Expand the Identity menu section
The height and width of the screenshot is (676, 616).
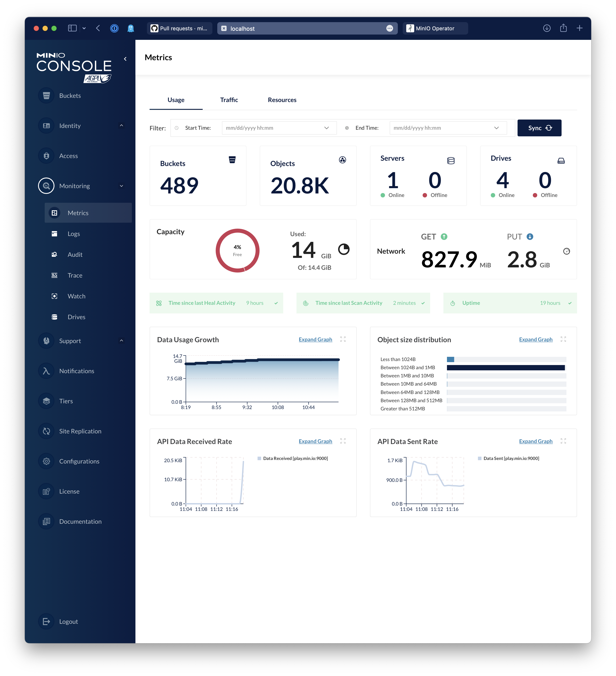tap(121, 126)
